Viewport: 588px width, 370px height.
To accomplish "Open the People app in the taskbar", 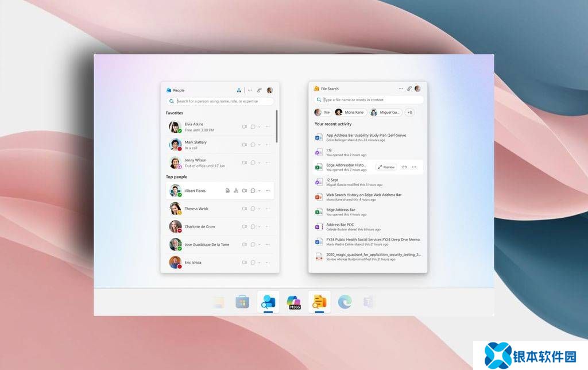I will tap(268, 302).
